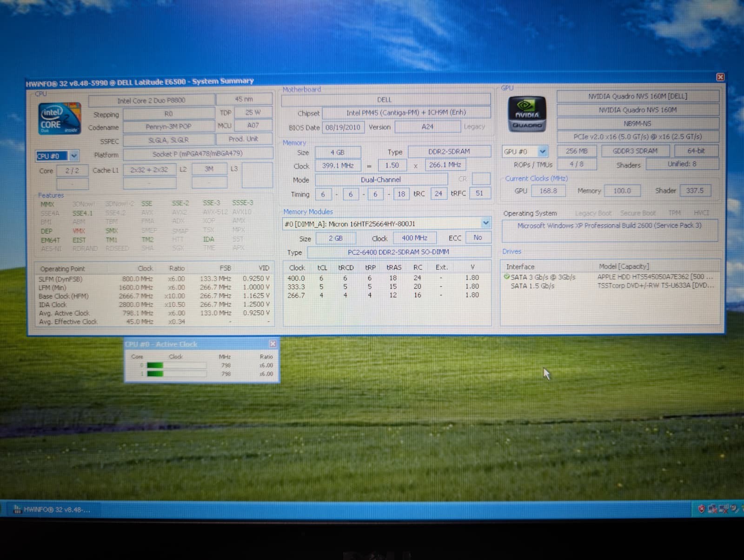Click the green SATA drive status icon
The width and height of the screenshot is (744, 560).
[506, 277]
